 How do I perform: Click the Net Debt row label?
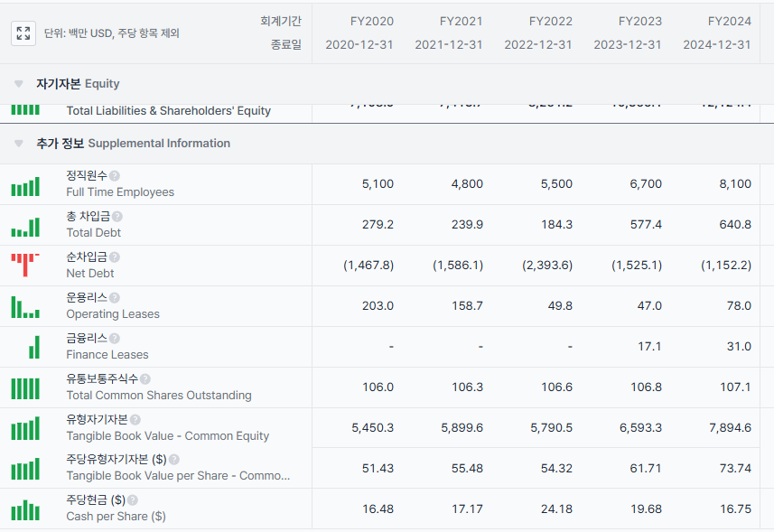[x=90, y=273]
